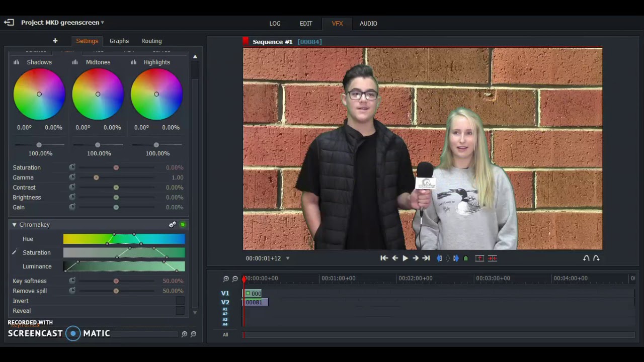Click the undo arrow icon
Image resolution: width=644 pixels, height=362 pixels.
click(x=586, y=258)
